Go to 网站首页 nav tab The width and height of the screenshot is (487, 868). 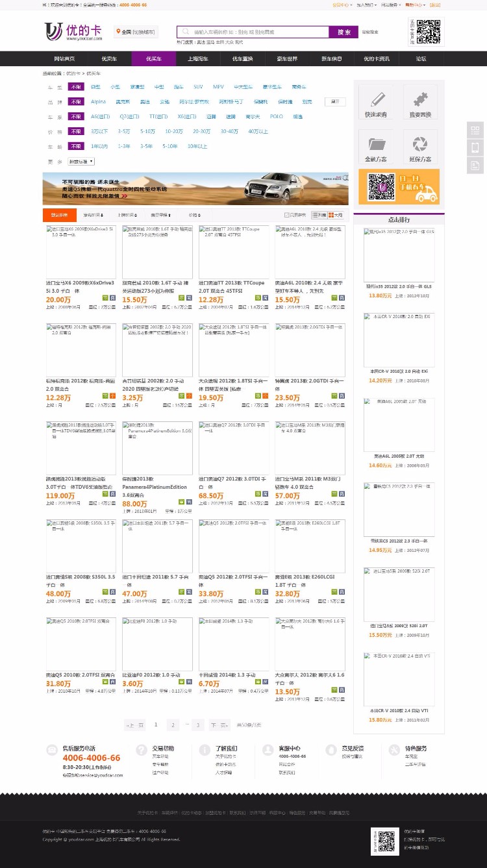64,58
